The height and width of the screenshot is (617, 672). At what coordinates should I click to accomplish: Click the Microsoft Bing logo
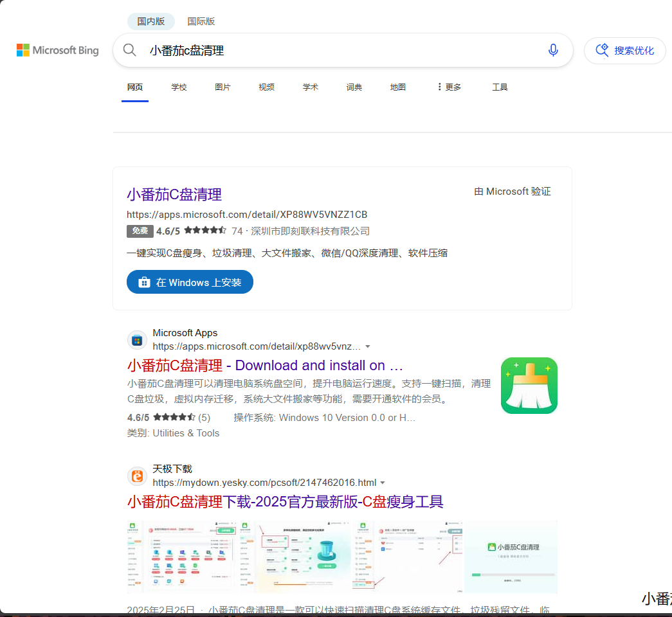(x=57, y=50)
